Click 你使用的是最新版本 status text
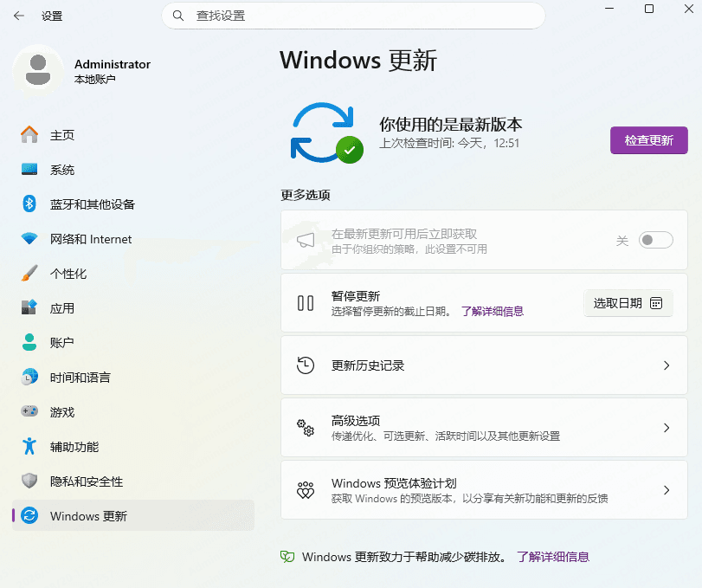The height and width of the screenshot is (588, 702). pyautogui.click(x=451, y=124)
